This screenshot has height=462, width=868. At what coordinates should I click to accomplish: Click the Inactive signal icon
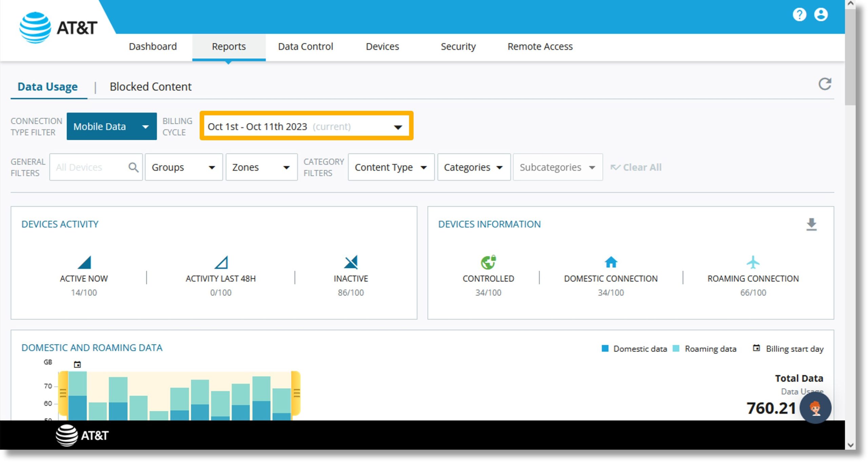[351, 262]
